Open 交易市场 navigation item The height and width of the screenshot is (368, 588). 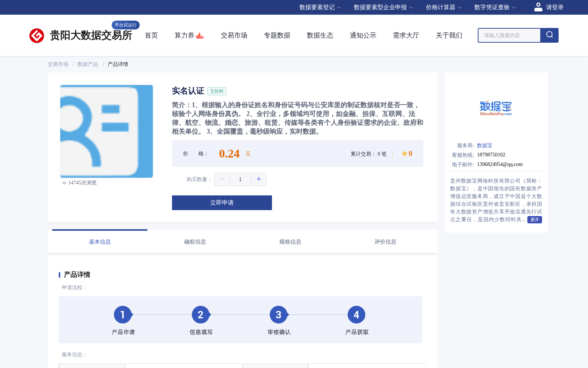point(234,35)
